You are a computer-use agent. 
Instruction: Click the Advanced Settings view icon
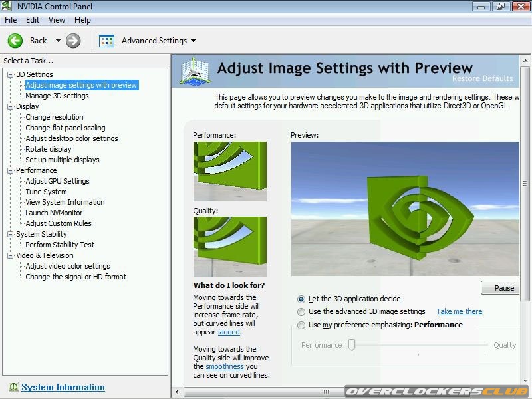106,41
